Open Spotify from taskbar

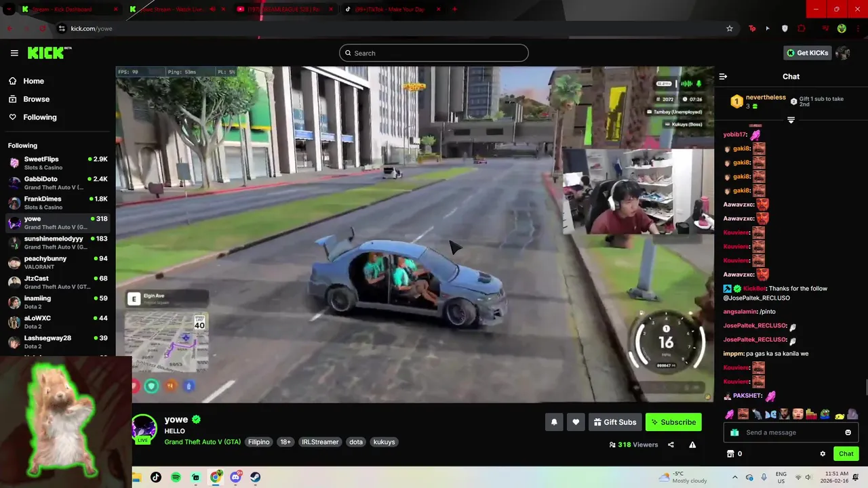(x=176, y=477)
